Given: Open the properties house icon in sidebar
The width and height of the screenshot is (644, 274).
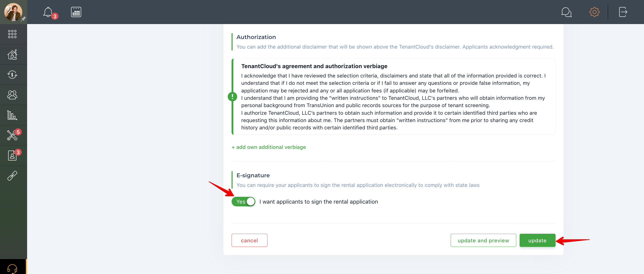Looking at the screenshot, I should click(x=12, y=54).
